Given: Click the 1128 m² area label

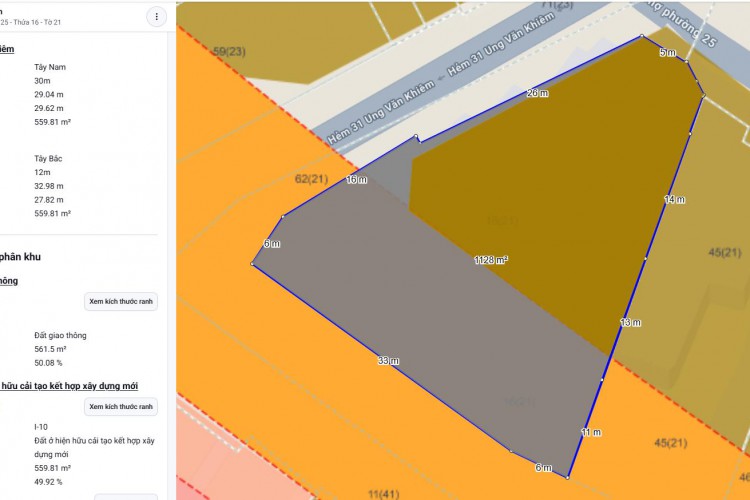Looking at the screenshot, I should (491, 260).
